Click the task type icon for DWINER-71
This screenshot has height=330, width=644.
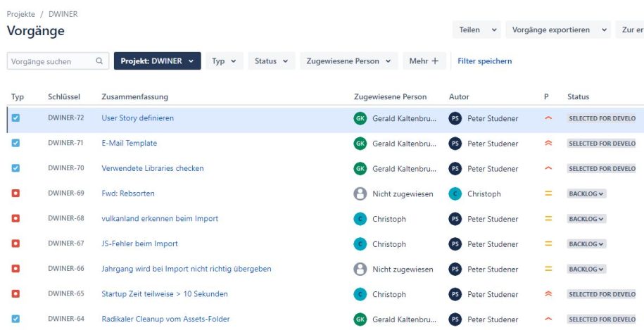point(15,143)
